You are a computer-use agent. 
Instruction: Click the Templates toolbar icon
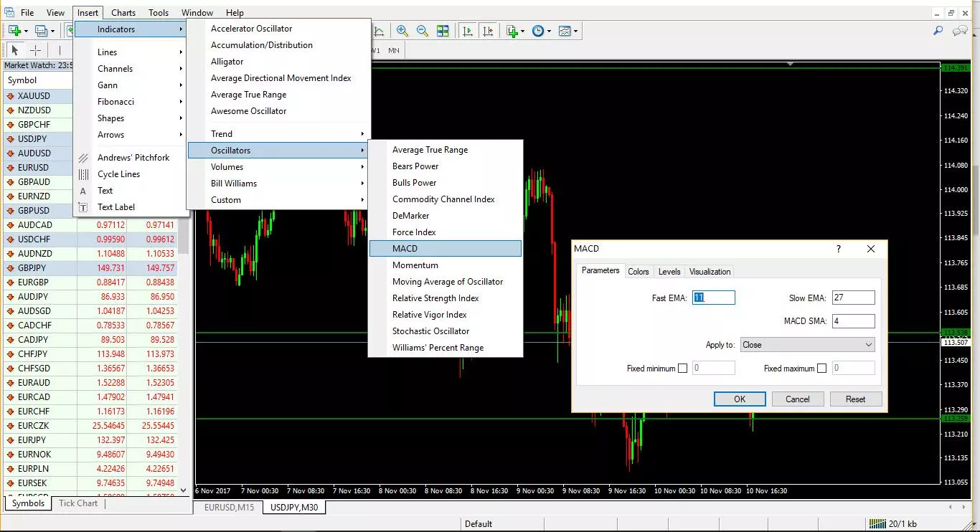(565, 31)
